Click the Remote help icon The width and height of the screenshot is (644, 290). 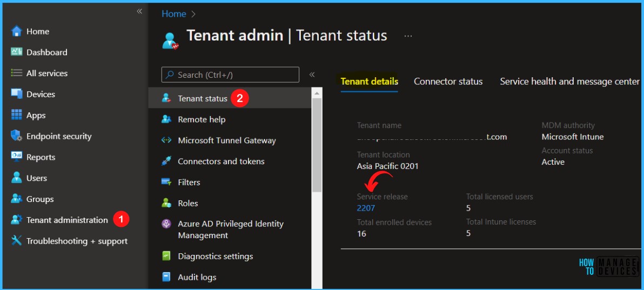166,119
